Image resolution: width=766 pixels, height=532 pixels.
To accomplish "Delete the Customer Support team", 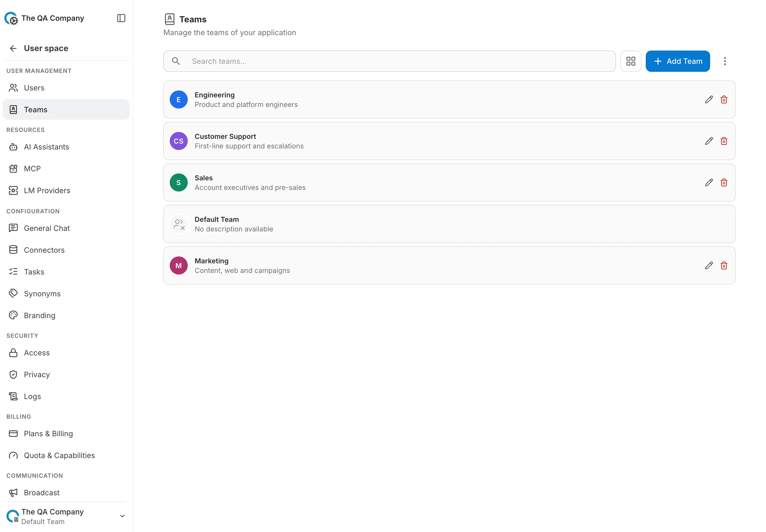I will point(724,141).
